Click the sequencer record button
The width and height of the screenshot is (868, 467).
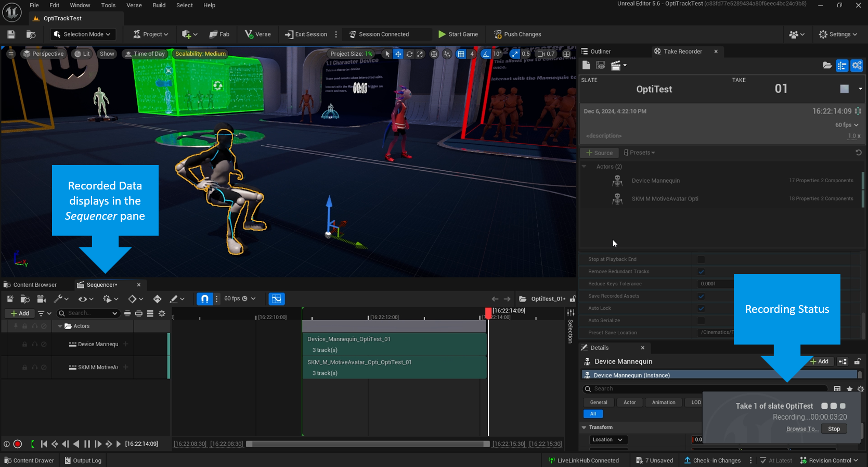point(18,444)
